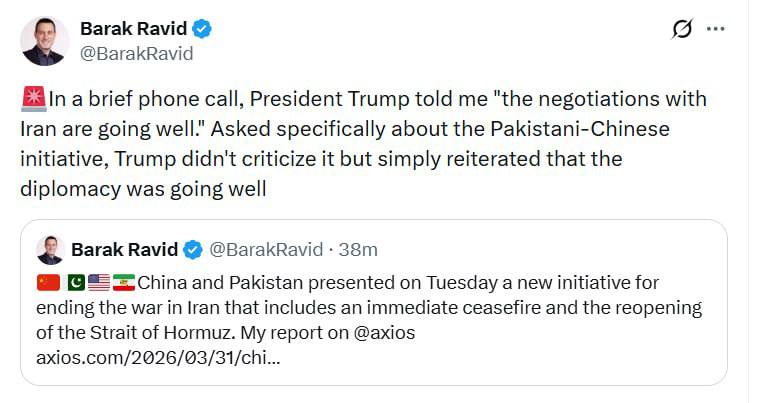Viewport: 764px width, 403px height.
Task: Click the United States flag emoji
Action: 99,283
